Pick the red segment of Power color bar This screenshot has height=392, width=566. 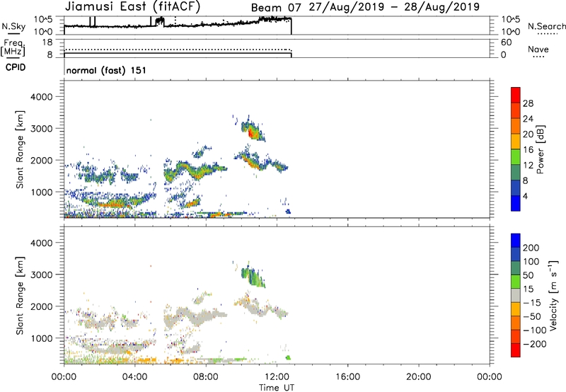[x=516, y=95]
